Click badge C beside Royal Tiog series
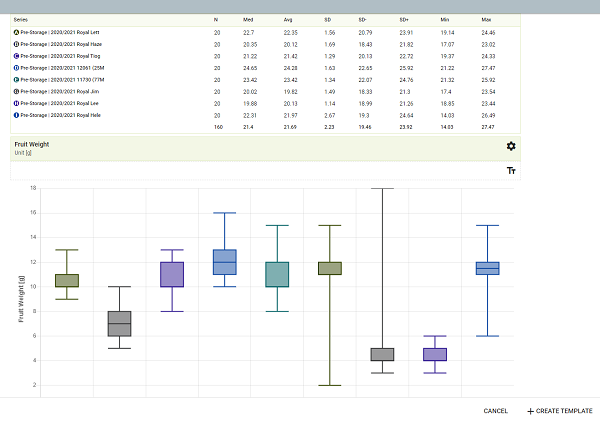Screen dimensions: 600x425 [x=17, y=56]
